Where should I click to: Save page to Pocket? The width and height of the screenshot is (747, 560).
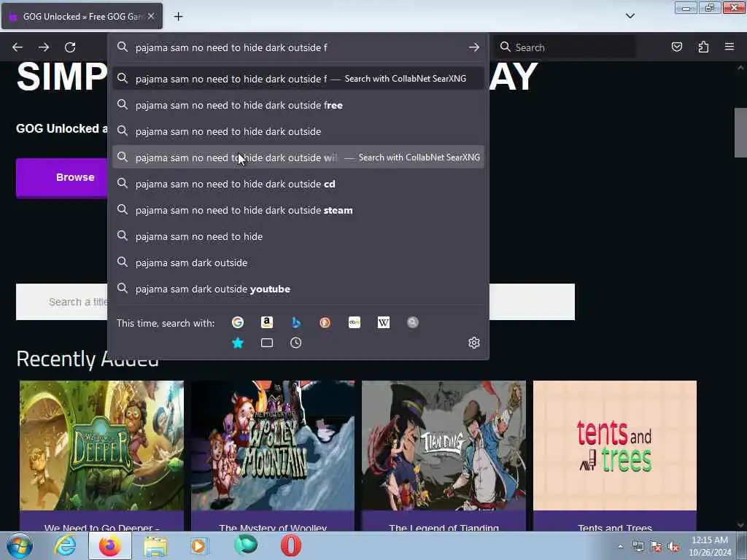coord(676,47)
